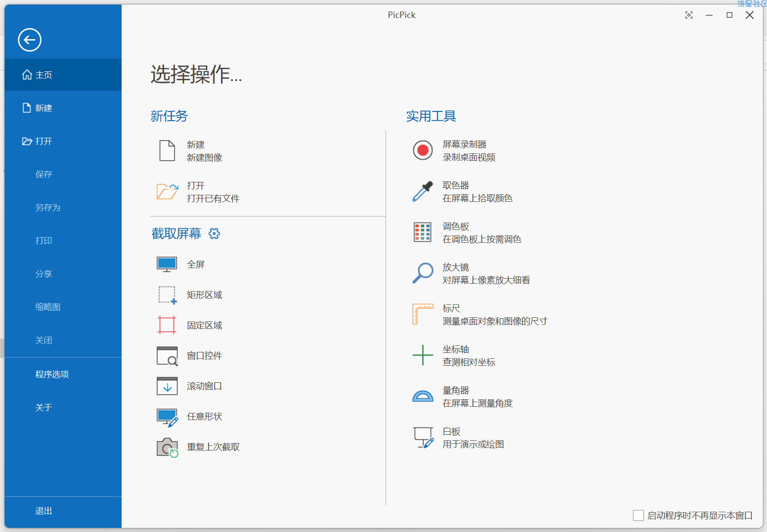This screenshot has height=532, width=767.
Task: Choose 矩形区域 capture label
Action: pyautogui.click(x=205, y=295)
